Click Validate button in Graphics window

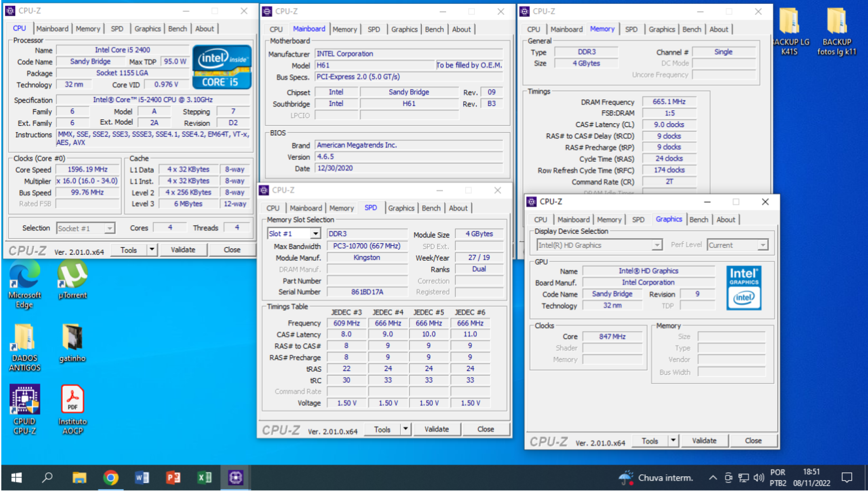click(x=704, y=441)
